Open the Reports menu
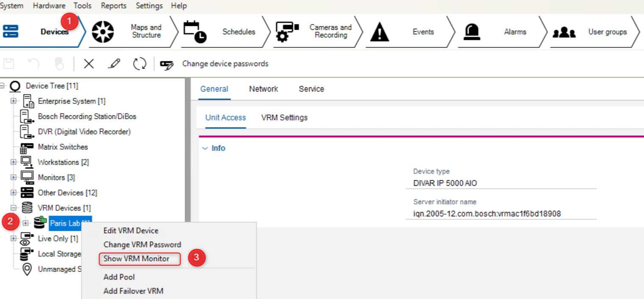644x299 pixels. pyautogui.click(x=113, y=6)
